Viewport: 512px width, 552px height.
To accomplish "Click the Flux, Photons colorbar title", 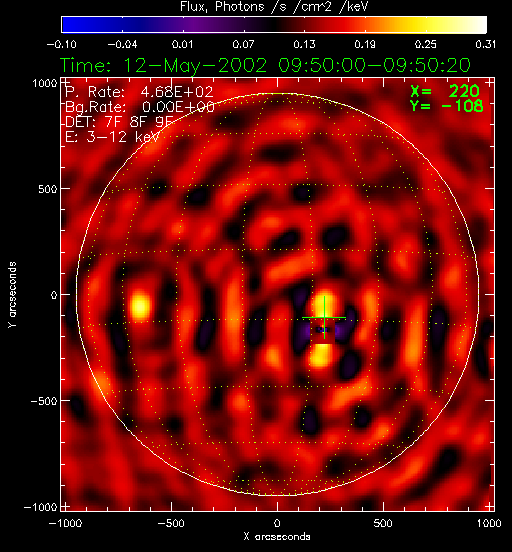I will (274, 7).
